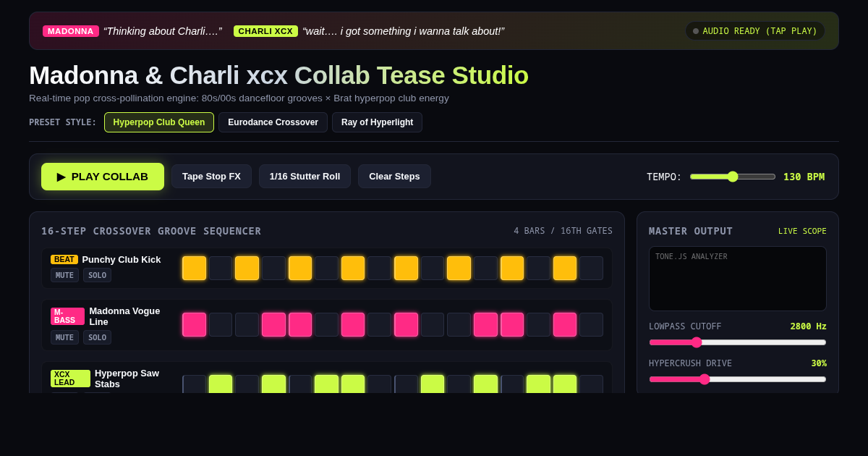Toggle step 1 of Punchy Club Kick
The image size is (868, 456).
194,268
